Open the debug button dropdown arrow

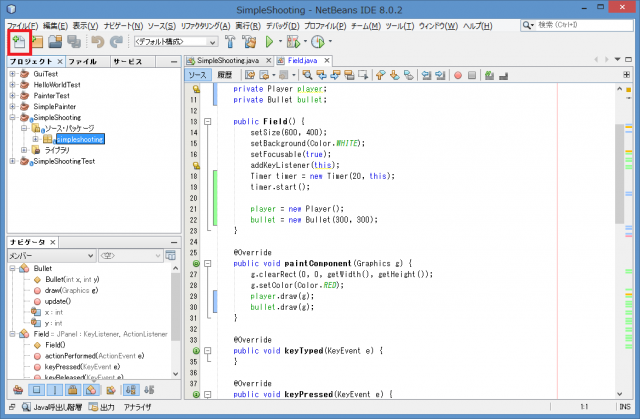tap(305, 42)
